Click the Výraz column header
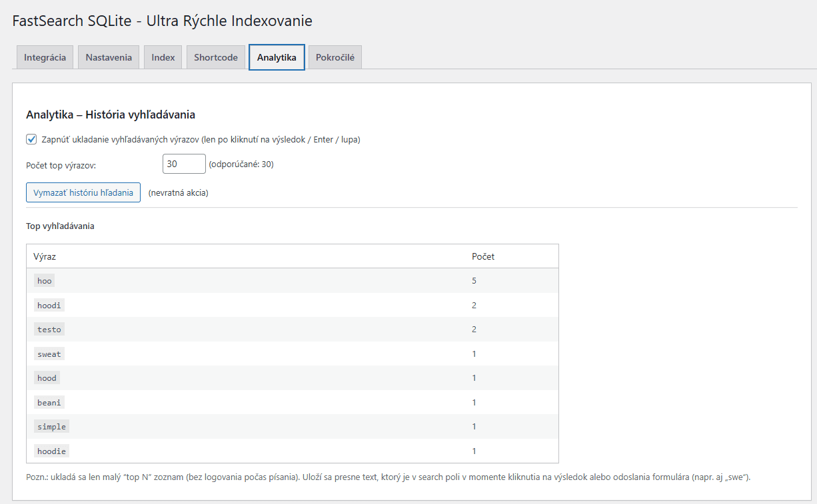The image size is (817, 504). click(x=46, y=256)
